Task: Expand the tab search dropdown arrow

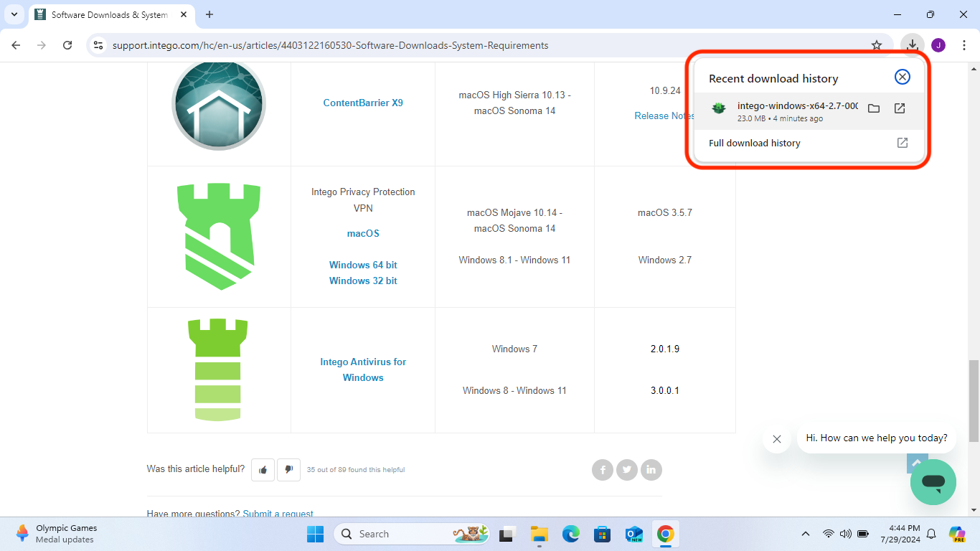Action: coord(14,14)
